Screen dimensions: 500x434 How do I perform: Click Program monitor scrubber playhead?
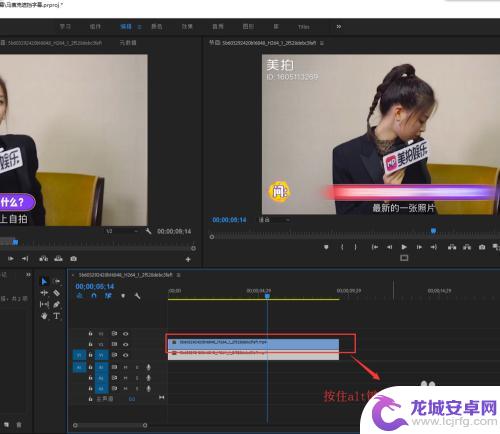tap(433, 231)
